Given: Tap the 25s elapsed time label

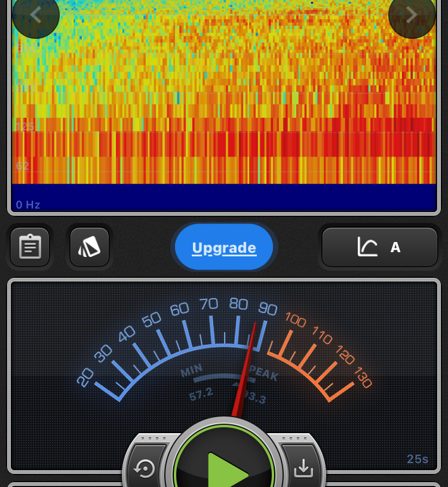Looking at the screenshot, I should point(418,459).
